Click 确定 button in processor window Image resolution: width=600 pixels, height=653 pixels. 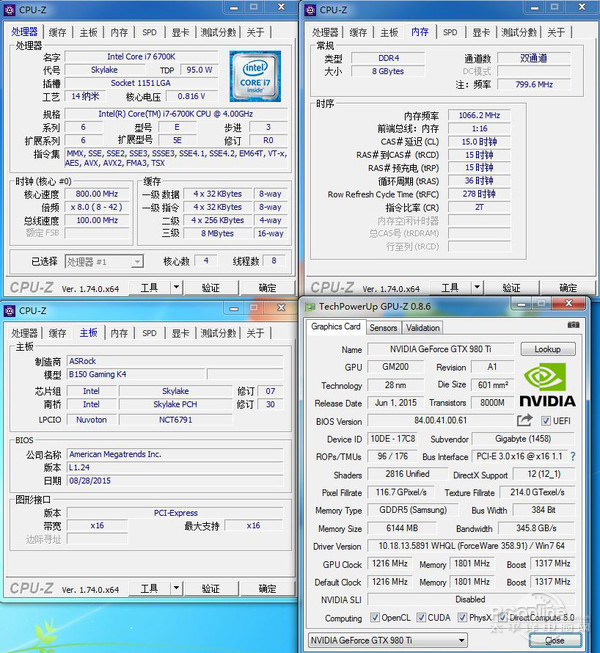coord(267,287)
